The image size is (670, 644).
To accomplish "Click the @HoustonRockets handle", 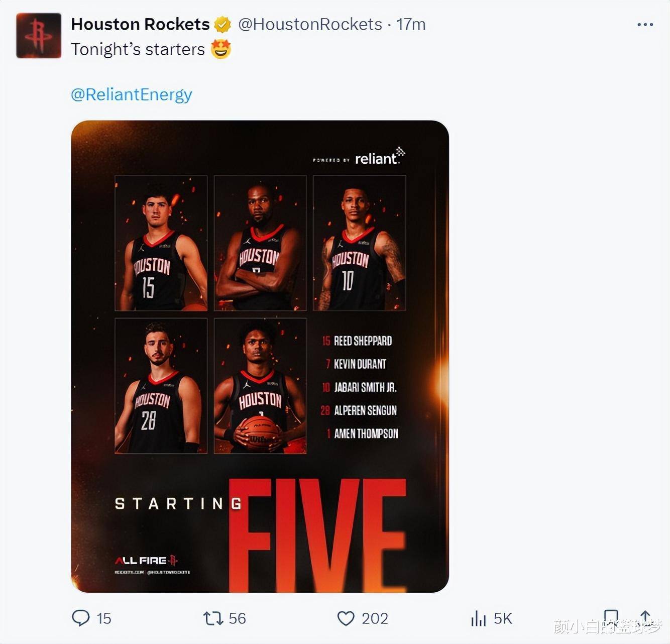I will pos(310,24).
